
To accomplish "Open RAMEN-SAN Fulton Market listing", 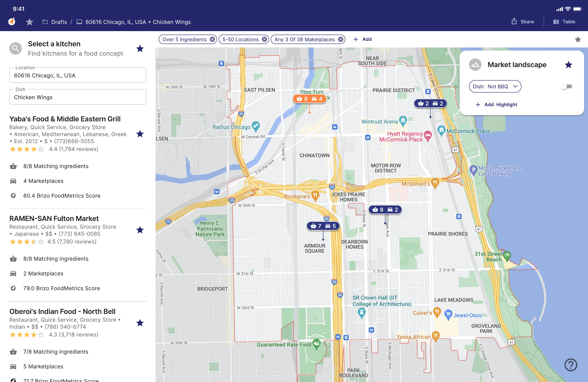I will click(54, 218).
